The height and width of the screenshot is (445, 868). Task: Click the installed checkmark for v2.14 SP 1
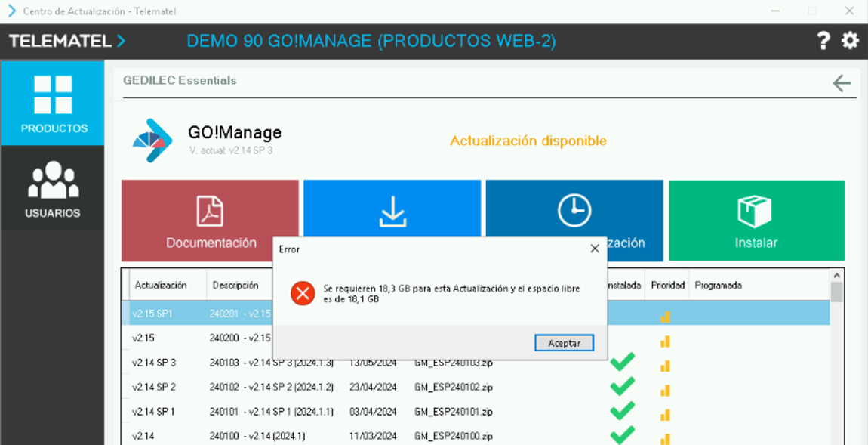(x=622, y=411)
